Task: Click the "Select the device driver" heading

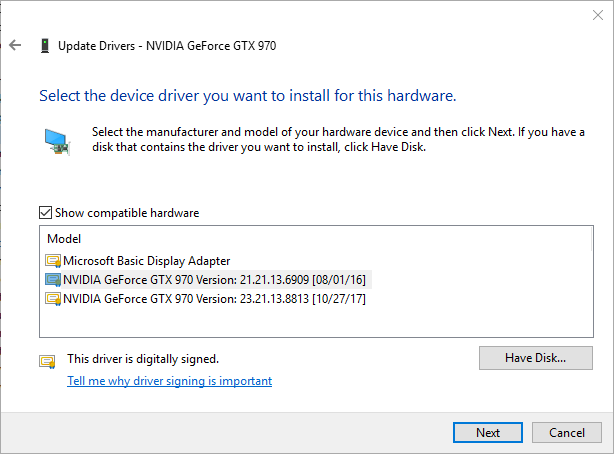Action: coord(247,96)
